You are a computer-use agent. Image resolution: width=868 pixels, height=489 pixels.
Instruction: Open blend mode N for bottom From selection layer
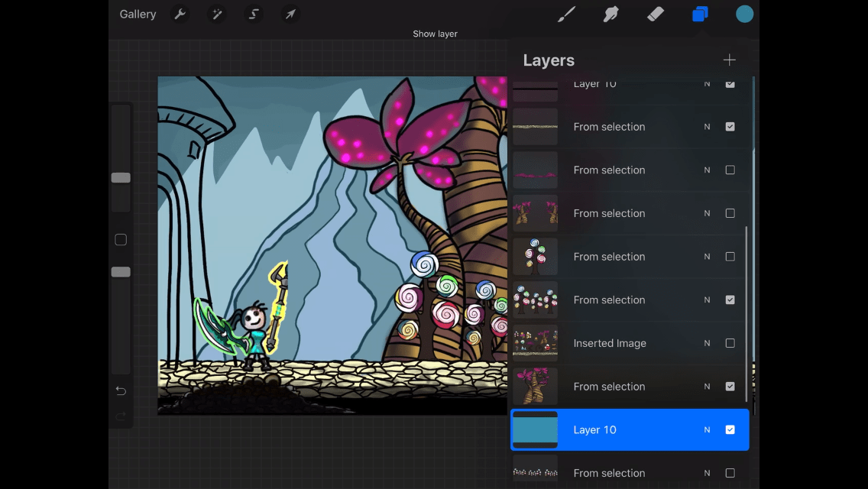(707, 473)
